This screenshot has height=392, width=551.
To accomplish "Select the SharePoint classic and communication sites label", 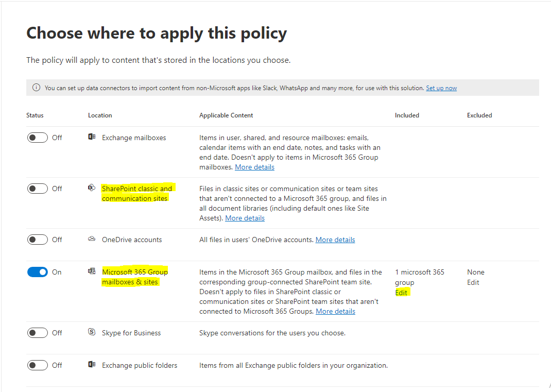I will click(x=136, y=193).
